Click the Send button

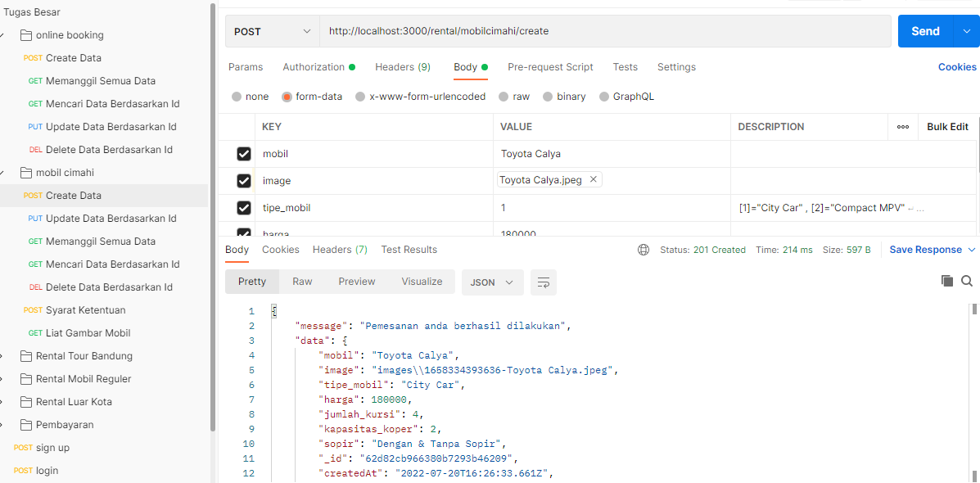925,31
